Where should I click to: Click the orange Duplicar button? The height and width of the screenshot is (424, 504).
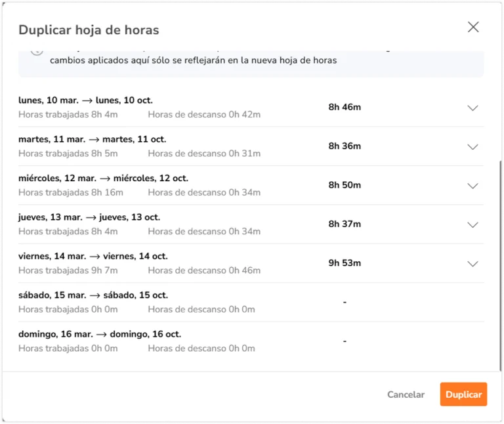pos(463,394)
